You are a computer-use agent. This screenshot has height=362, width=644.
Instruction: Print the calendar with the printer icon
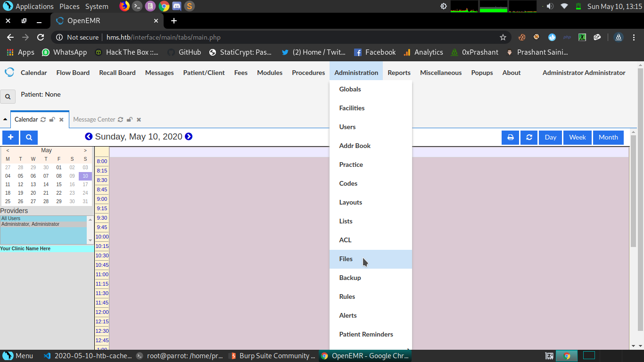(x=510, y=138)
